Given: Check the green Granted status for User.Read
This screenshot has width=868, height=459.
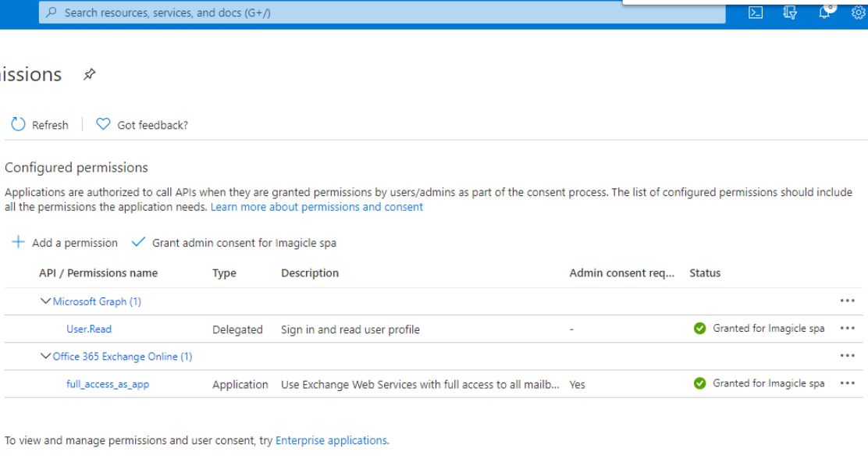Looking at the screenshot, I should [700, 329].
